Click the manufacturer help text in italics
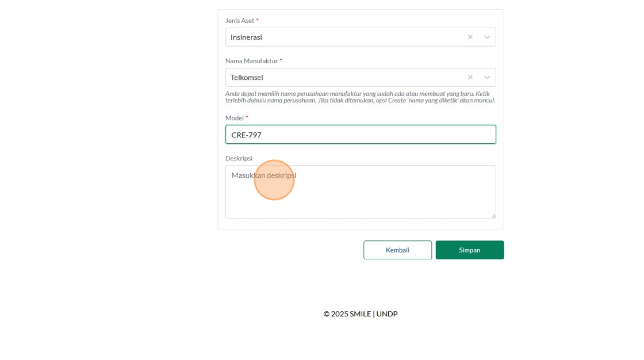Viewport: 644px width, 360px height. 360,97
